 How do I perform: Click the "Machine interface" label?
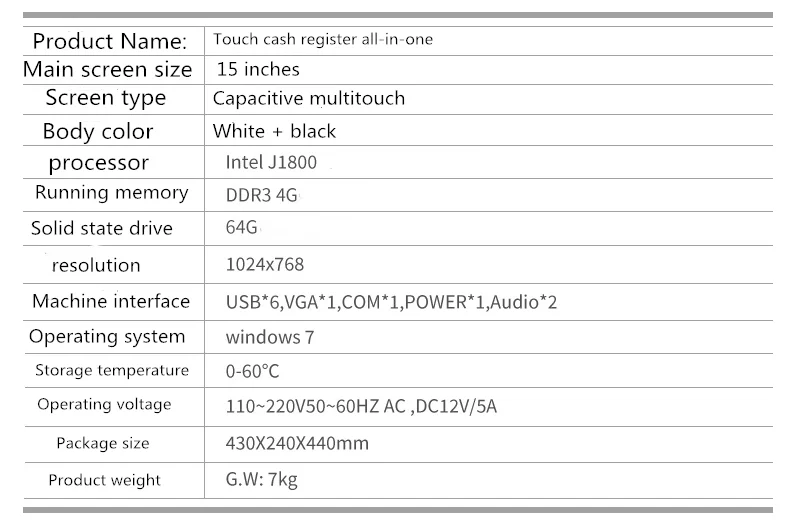[x=110, y=301]
